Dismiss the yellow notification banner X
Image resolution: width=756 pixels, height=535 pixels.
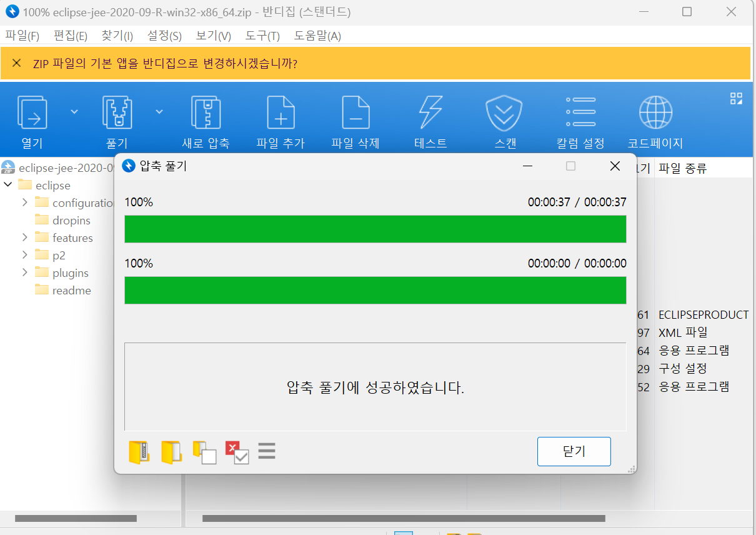coord(17,63)
